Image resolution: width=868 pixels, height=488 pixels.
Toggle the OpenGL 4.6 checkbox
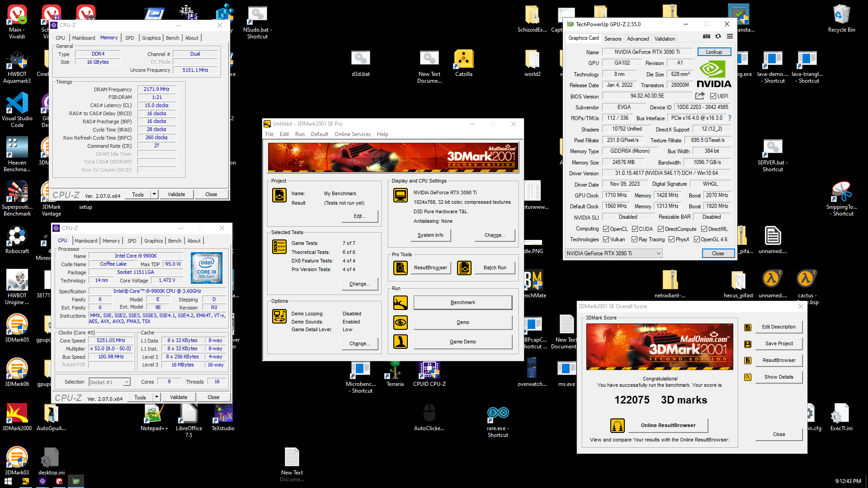(697, 239)
